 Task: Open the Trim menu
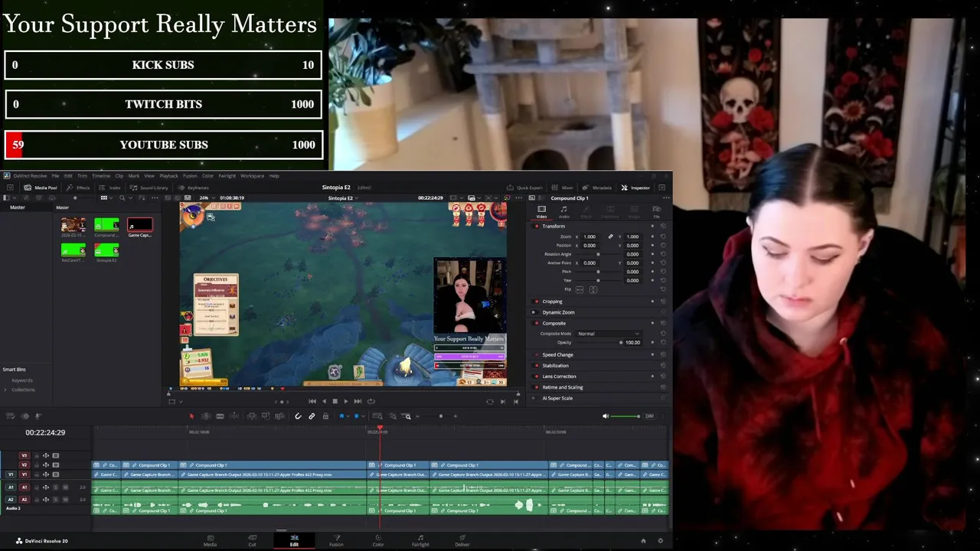tap(82, 176)
